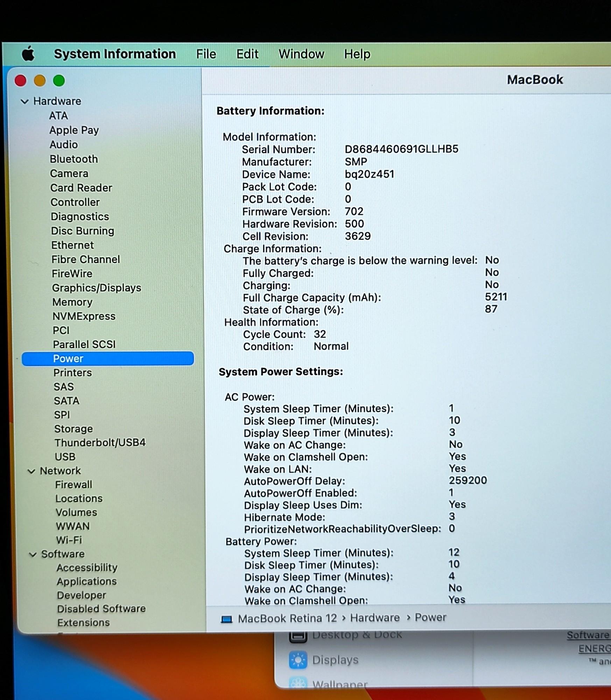The width and height of the screenshot is (611, 700).
Task: Select Apple Pay in the sidebar
Action: point(74,130)
